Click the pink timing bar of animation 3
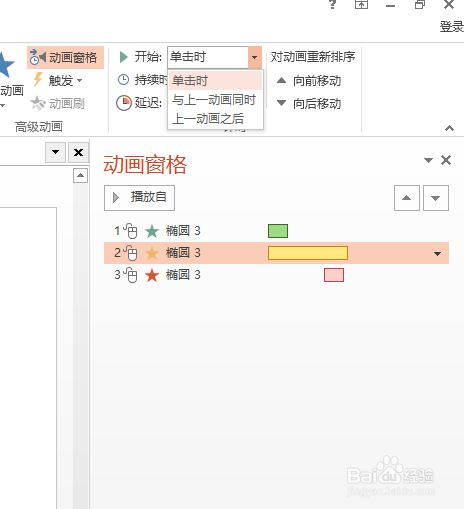 334,275
